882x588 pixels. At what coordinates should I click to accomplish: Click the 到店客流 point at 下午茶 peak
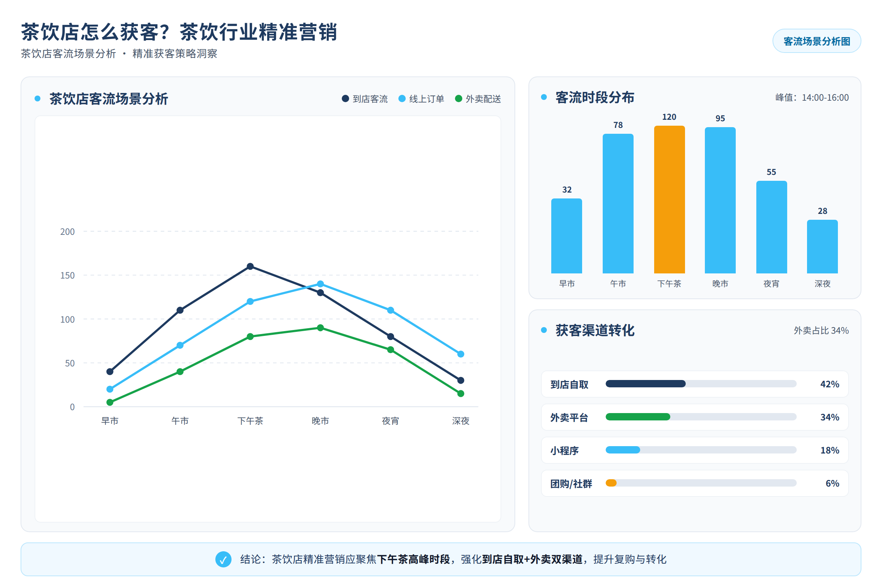point(250,266)
